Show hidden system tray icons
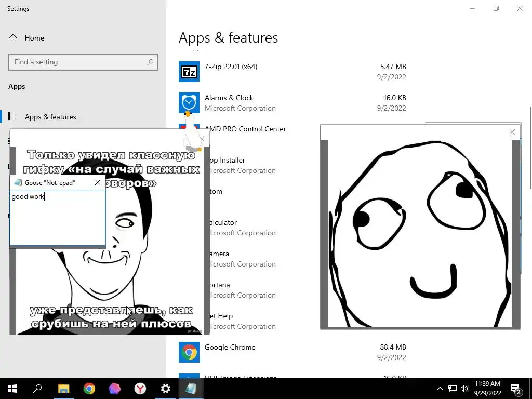This screenshot has height=399, width=532. [x=440, y=389]
